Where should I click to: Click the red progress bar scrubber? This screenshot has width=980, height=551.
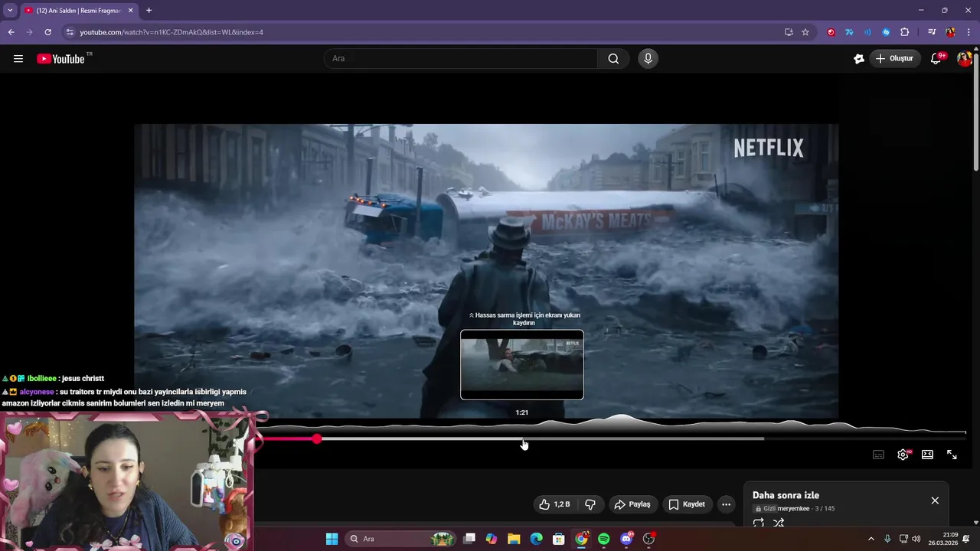(x=317, y=439)
